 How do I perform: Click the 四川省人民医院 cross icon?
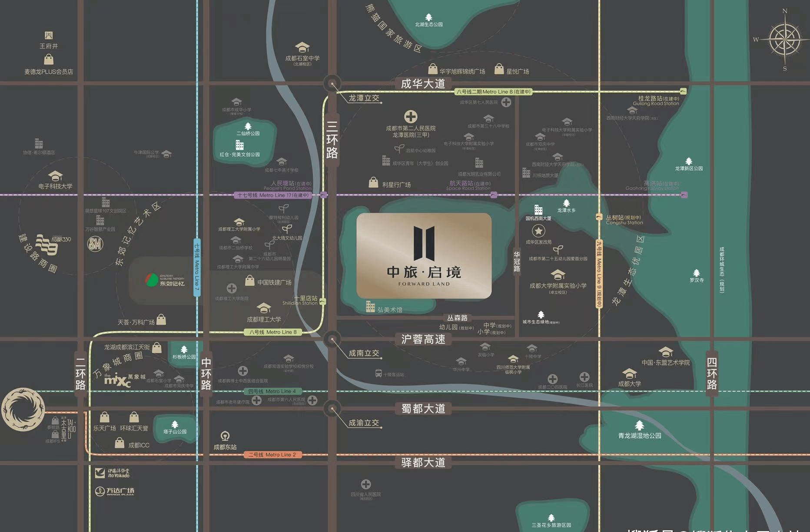(x=366, y=484)
